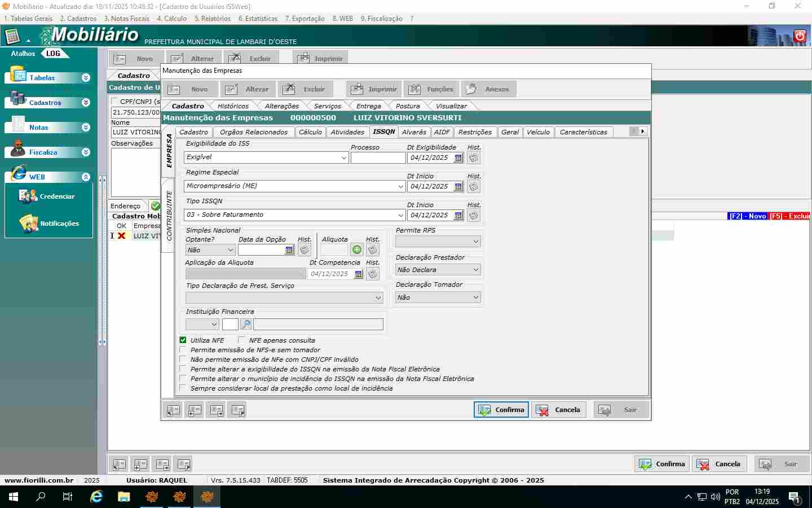The height and width of the screenshot is (508, 812).
Task: Click Confirma in Manutenção das Empresas dialog
Action: pyautogui.click(x=501, y=410)
